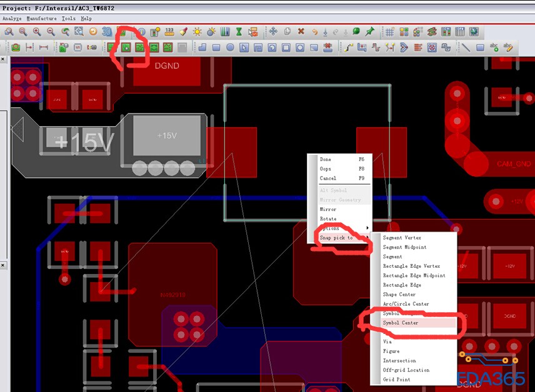Click the Zoom Fit magnifier icon
This screenshot has height=392, width=535.
pyautogui.click(x=23, y=32)
